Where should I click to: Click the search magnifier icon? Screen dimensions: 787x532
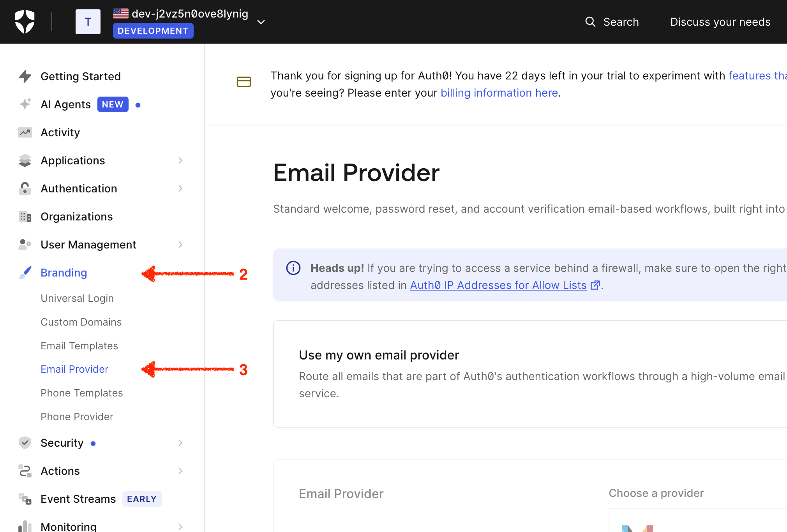click(x=590, y=22)
